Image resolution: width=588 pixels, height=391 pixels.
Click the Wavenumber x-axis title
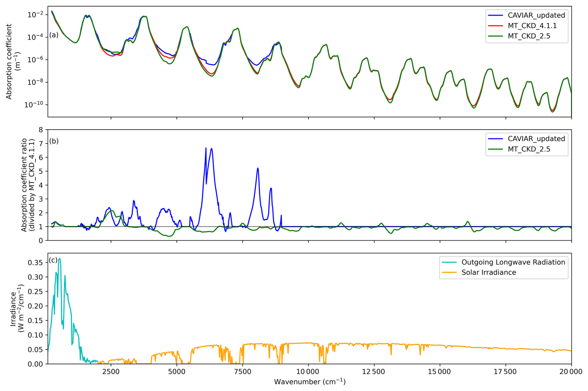click(x=310, y=382)
